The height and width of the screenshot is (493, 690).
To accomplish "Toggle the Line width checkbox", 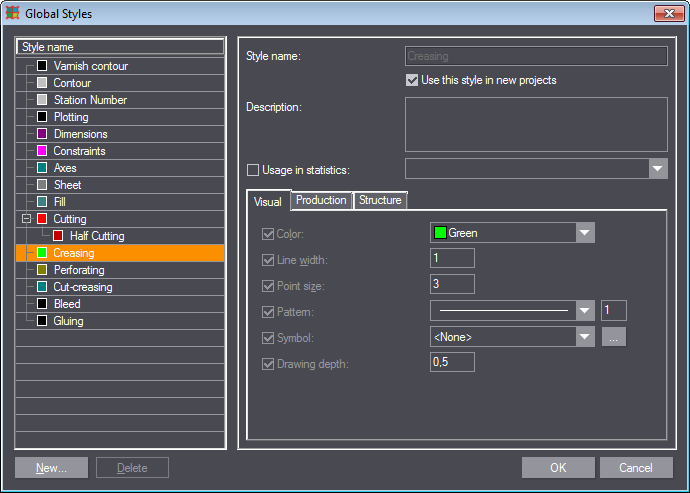I will (267, 260).
